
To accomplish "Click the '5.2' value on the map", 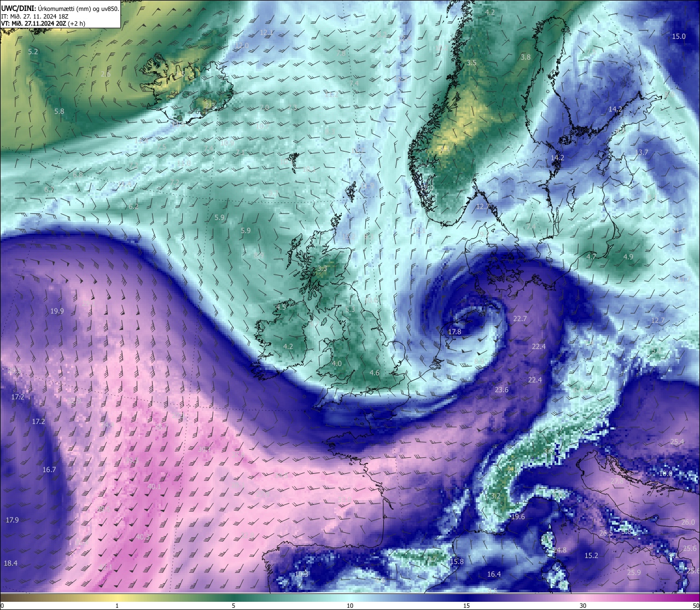I will [33, 51].
